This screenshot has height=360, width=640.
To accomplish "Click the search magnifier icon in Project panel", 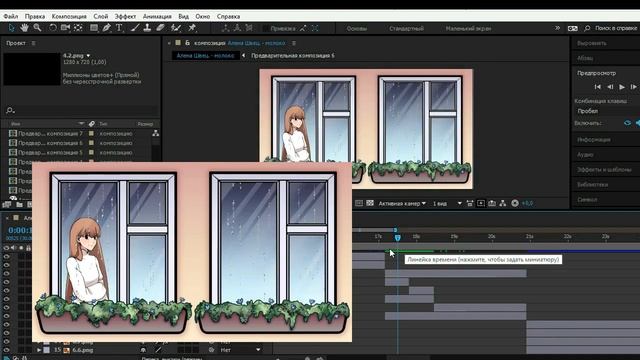I will point(10,110).
